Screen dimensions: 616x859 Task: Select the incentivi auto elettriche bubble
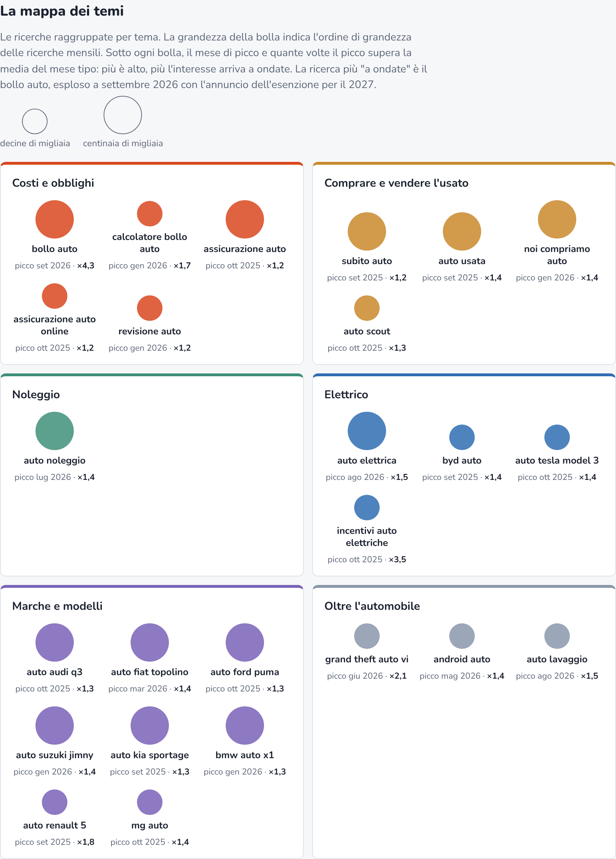[367, 508]
